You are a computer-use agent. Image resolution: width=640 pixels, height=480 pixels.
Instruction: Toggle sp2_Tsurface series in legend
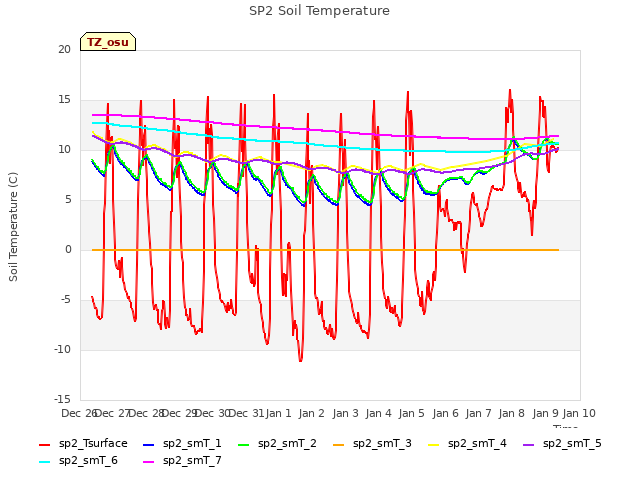tap(83, 444)
